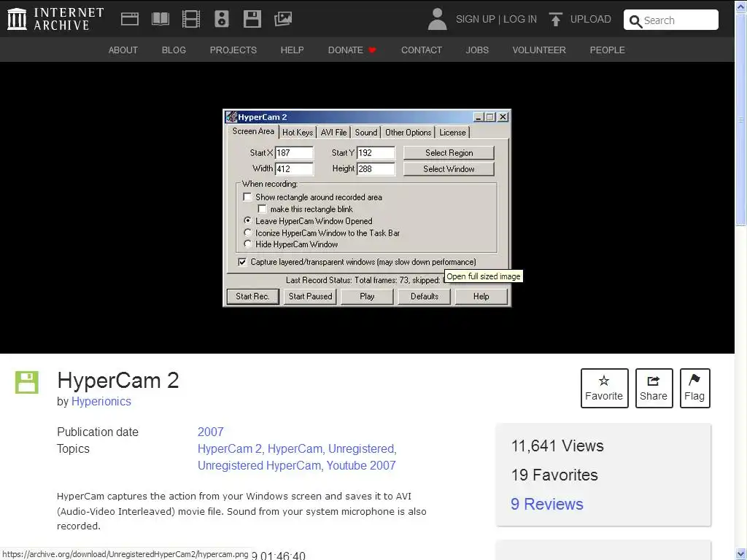This screenshot has height=560, width=747.
Task: Click the Share button
Action: point(654,388)
